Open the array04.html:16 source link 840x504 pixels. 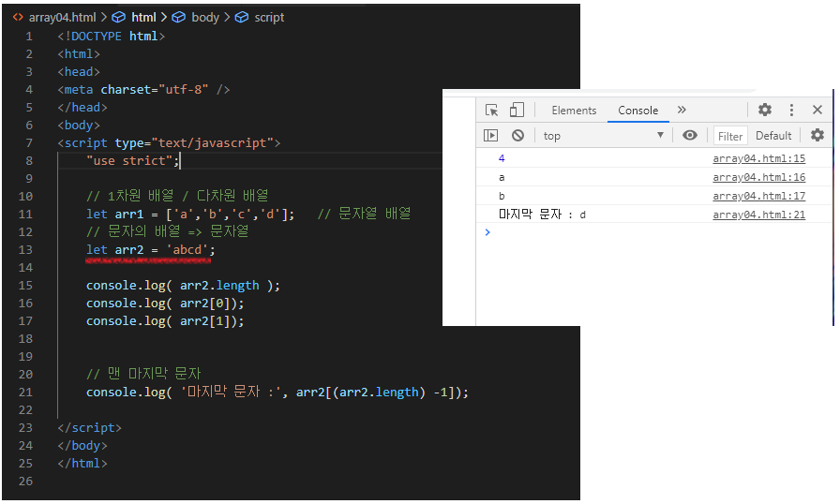tap(758, 177)
